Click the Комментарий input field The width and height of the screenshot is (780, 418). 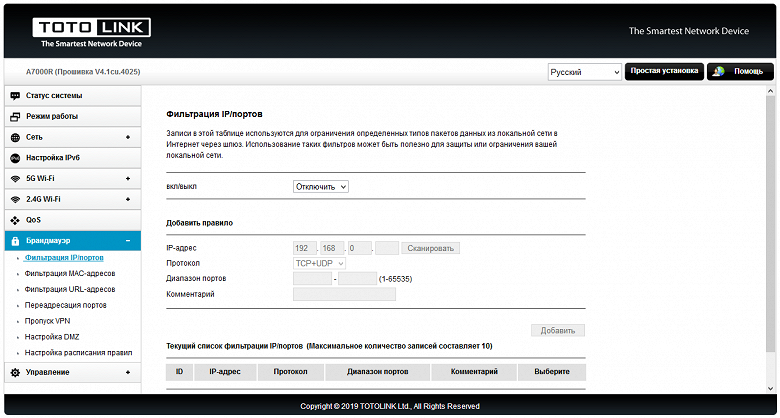click(344, 295)
